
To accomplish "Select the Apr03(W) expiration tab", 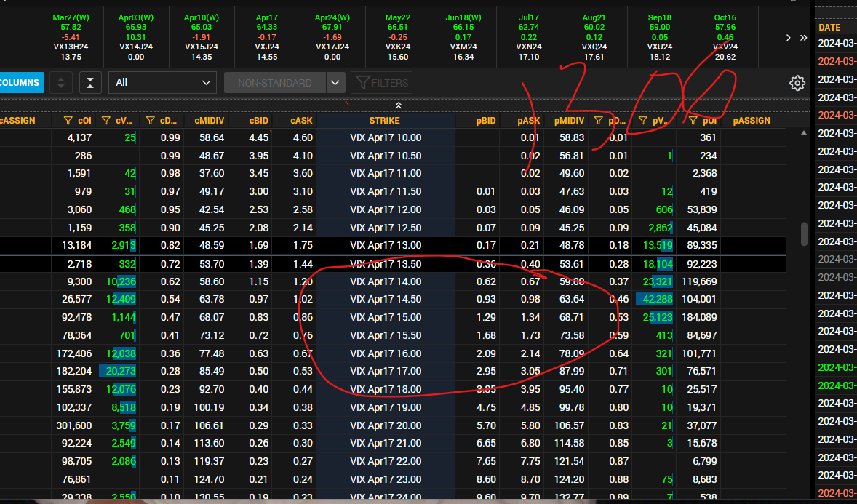I will [136, 37].
